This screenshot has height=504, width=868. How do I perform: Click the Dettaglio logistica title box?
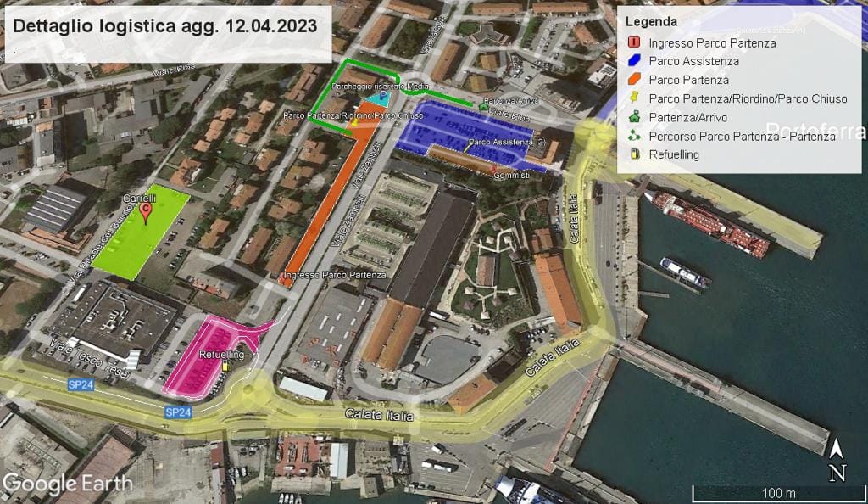point(165,26)
